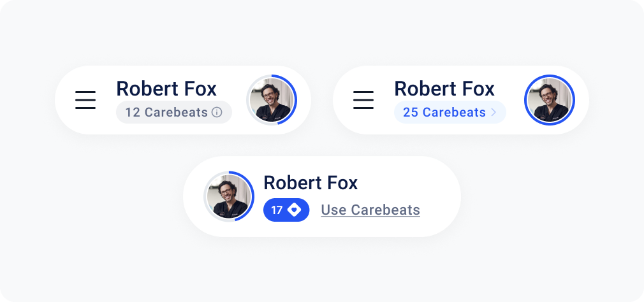
Task: Click the avatar next to Use Carebeats
Action: pos(228,196)
